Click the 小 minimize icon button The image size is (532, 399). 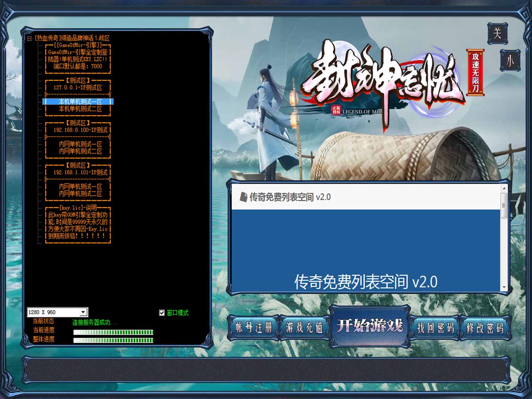click(510, 61)
